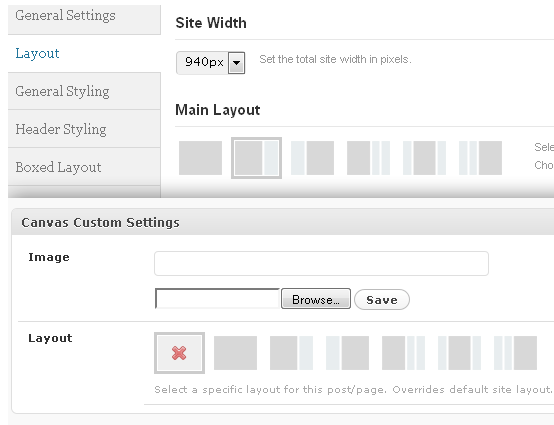The width and height of the screenshot is (554, 425).
Task: Click the 'Select a specific layout' description text
Action: [x=353, y=389]
